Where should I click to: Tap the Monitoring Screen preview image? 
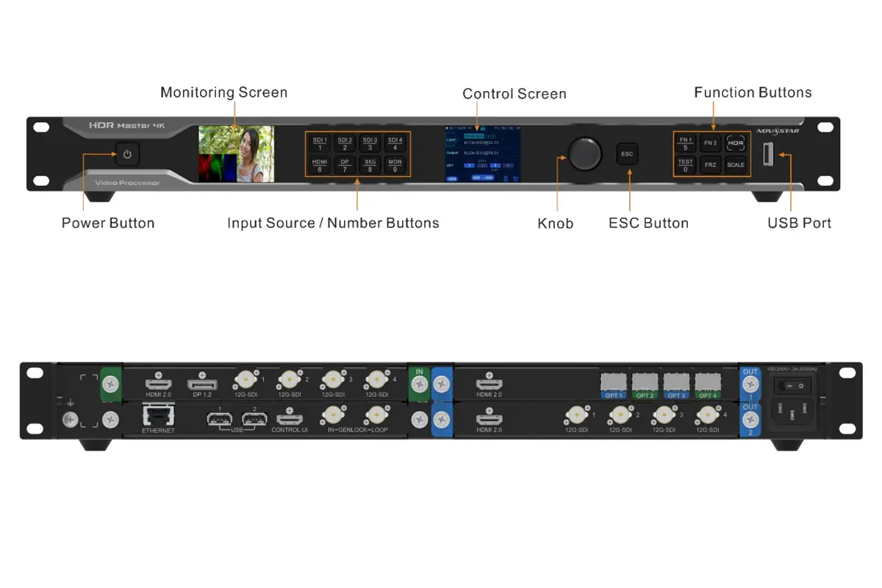235,152
